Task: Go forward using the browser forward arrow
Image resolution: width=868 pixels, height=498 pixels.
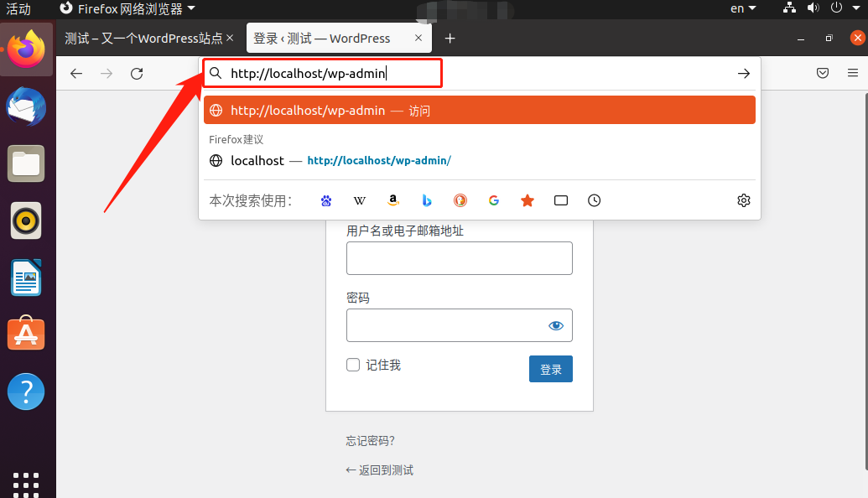Action: point(107,74)
